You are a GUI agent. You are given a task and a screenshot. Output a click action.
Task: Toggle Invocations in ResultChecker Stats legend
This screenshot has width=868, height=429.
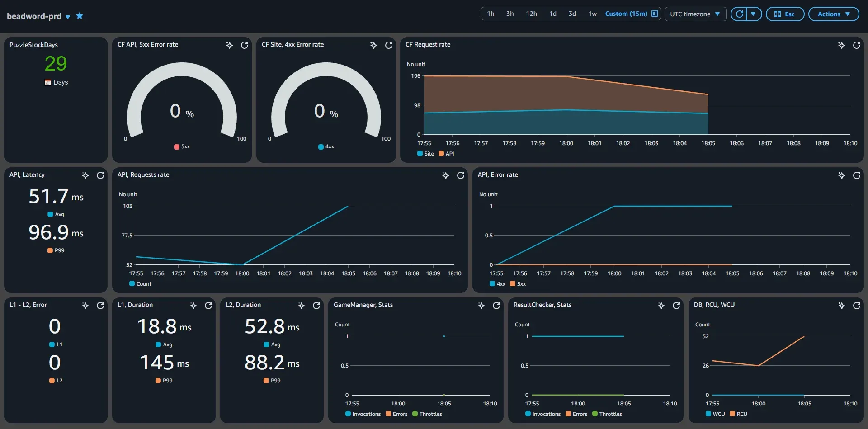pos(543,414)
